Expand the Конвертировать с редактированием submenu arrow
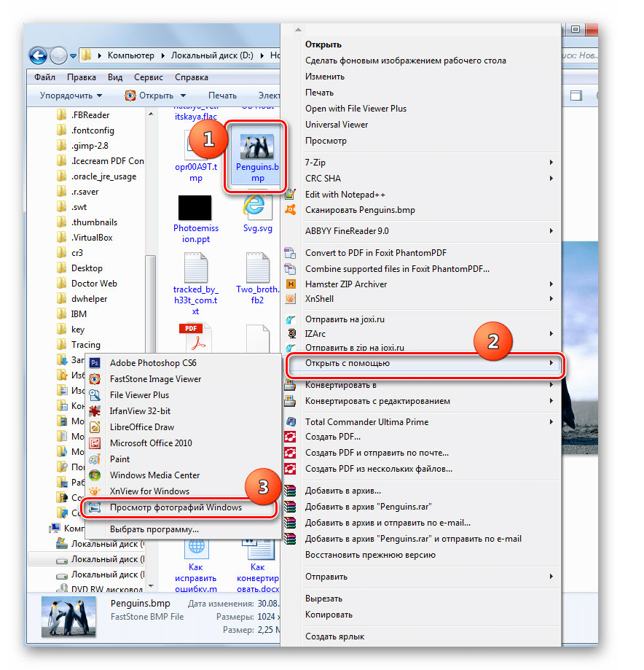This screenshot has width=644, height=670. [551, 401]
